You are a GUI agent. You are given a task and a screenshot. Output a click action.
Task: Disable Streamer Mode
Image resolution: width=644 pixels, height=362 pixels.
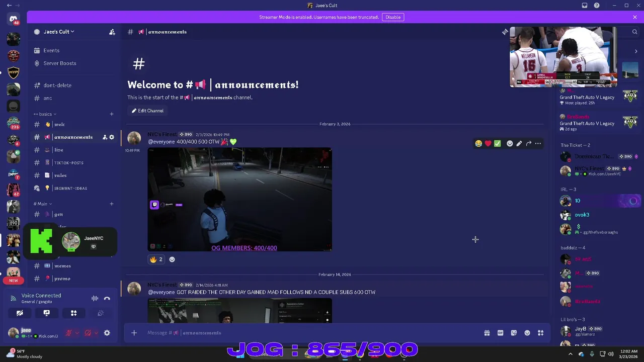(x=393, y=17)
